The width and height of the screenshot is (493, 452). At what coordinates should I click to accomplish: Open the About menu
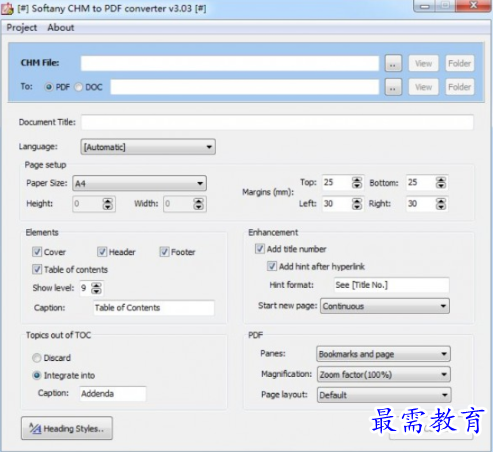[x=61, y=27]
